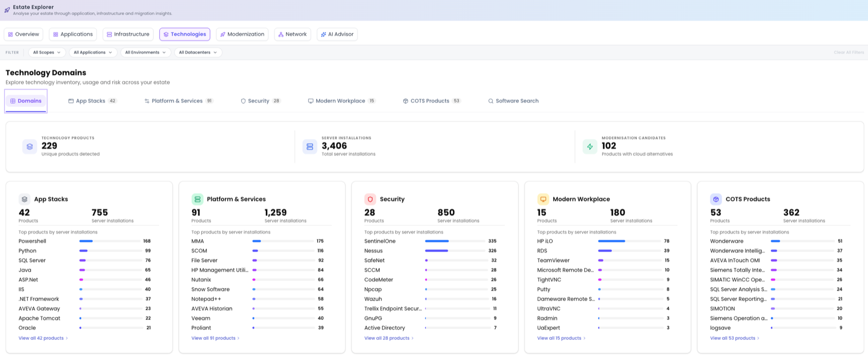The image size is (868, 356).
Task: Switch to the Security sub-tab
Action: 260,101
